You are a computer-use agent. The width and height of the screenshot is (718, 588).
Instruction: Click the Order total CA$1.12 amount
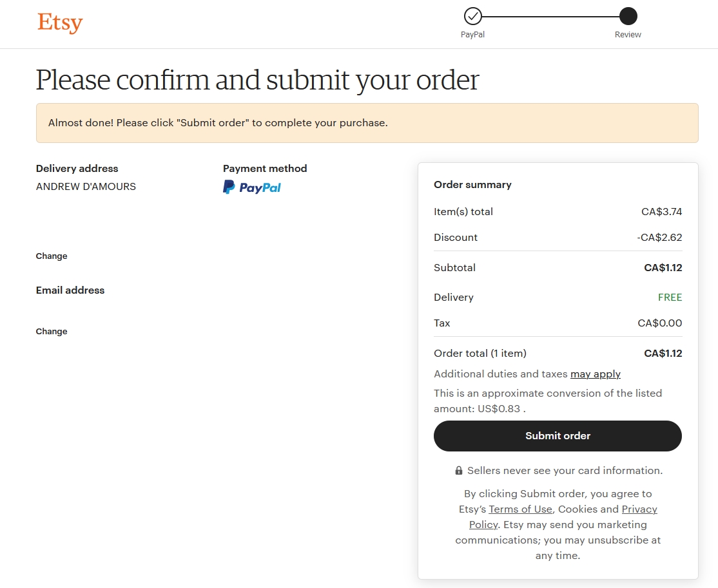(x=663, y=354)
